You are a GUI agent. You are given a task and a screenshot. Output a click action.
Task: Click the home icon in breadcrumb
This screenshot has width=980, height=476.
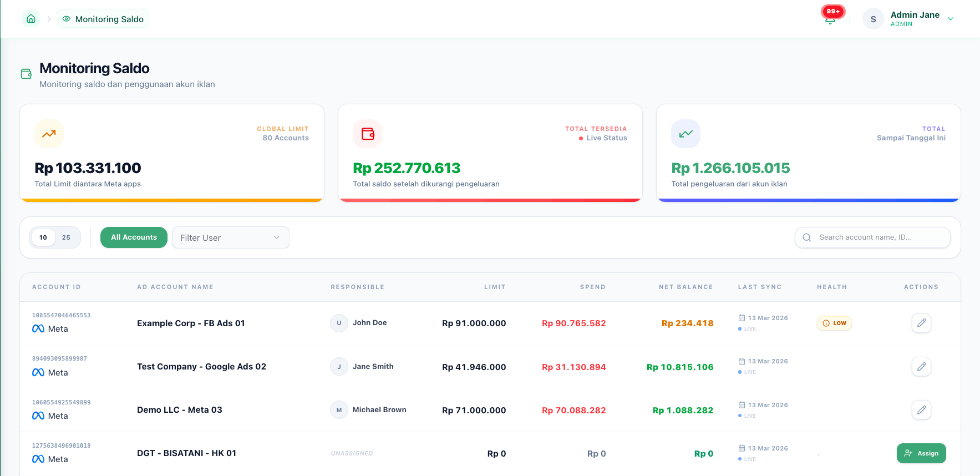point(31,19)
